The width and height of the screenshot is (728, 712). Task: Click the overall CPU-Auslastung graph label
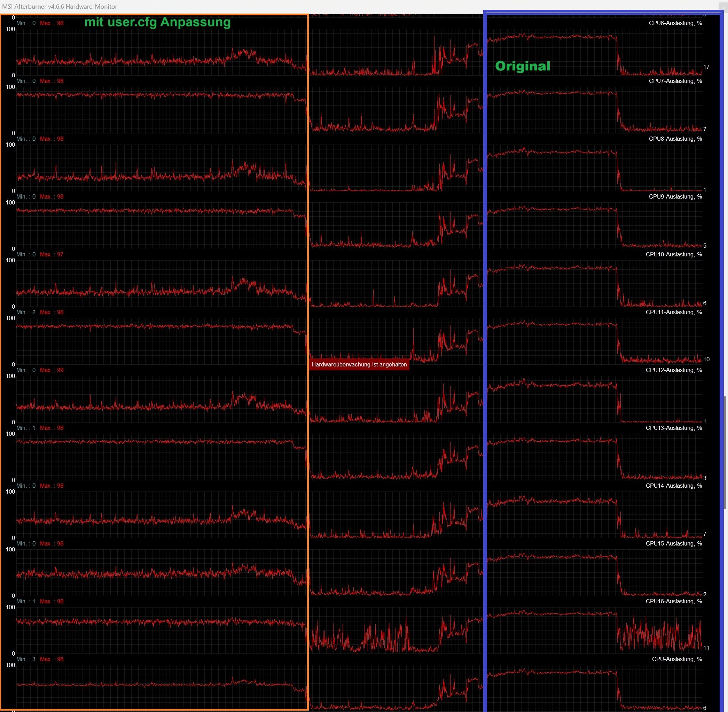click(676, 659)
